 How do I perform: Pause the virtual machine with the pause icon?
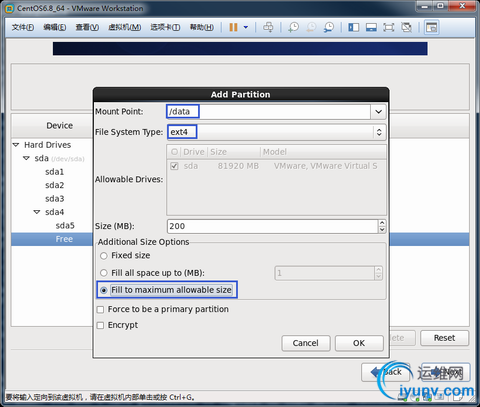point(233,27)
